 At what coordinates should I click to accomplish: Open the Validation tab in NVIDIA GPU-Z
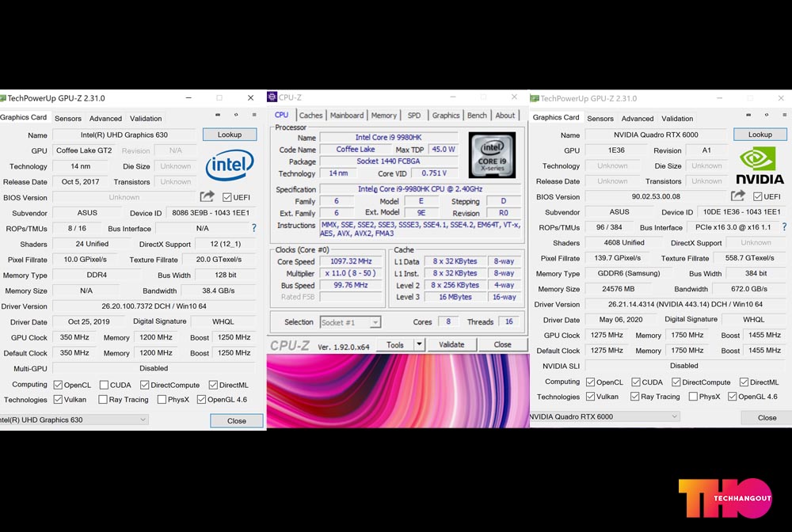pos(677,118)
